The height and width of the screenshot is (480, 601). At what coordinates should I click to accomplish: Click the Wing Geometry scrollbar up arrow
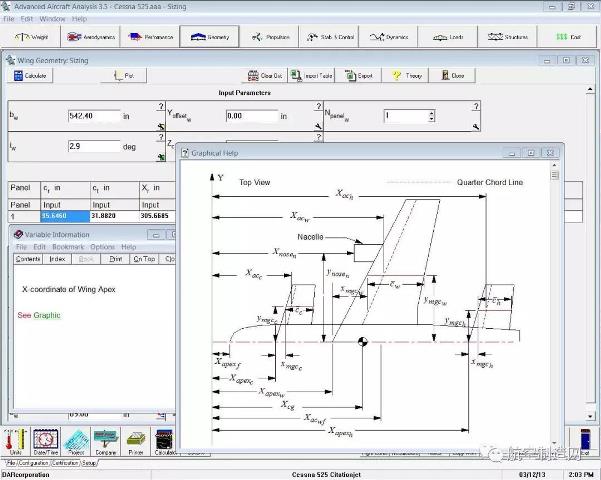[x=590, y=89]
